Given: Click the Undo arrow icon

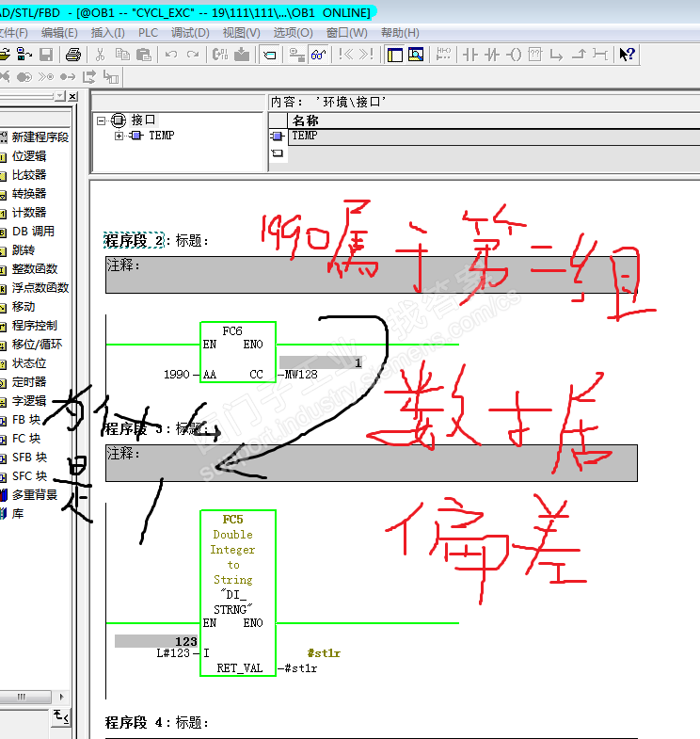Looking at the screenshot, I should 171,55.
